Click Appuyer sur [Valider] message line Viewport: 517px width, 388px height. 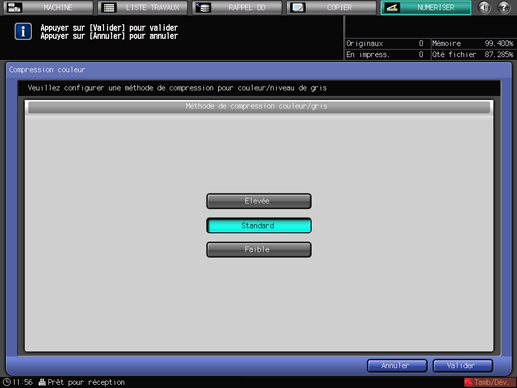(x=109, y=28)
